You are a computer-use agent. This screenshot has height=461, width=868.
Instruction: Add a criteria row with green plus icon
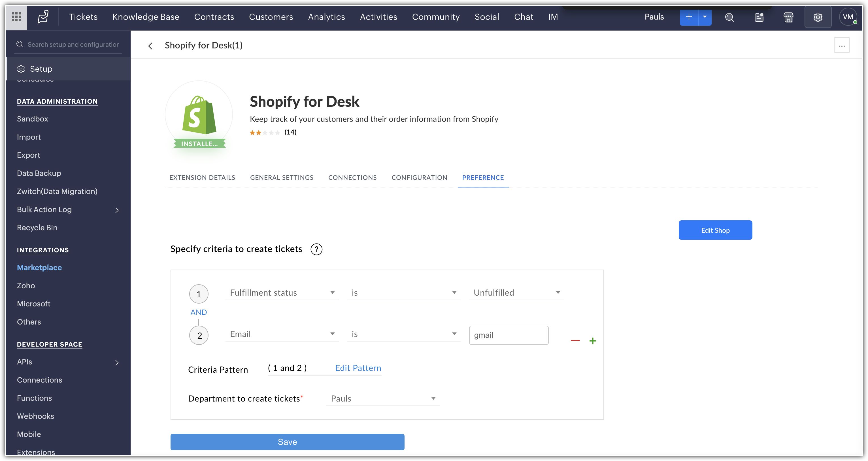point(593,341)
